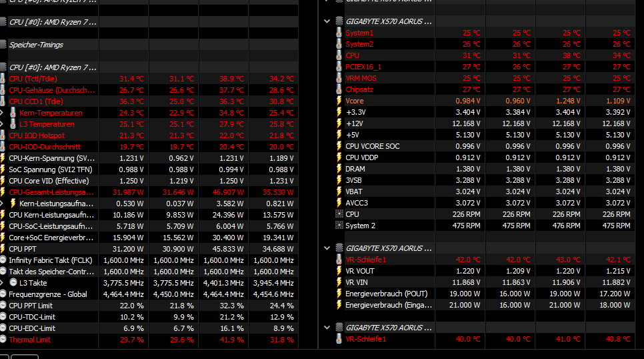The width and height of the screenshot is (644, 359).
Task: Click the Vcore maximum value 1.248 V
Action: click(x=568, y=101)
